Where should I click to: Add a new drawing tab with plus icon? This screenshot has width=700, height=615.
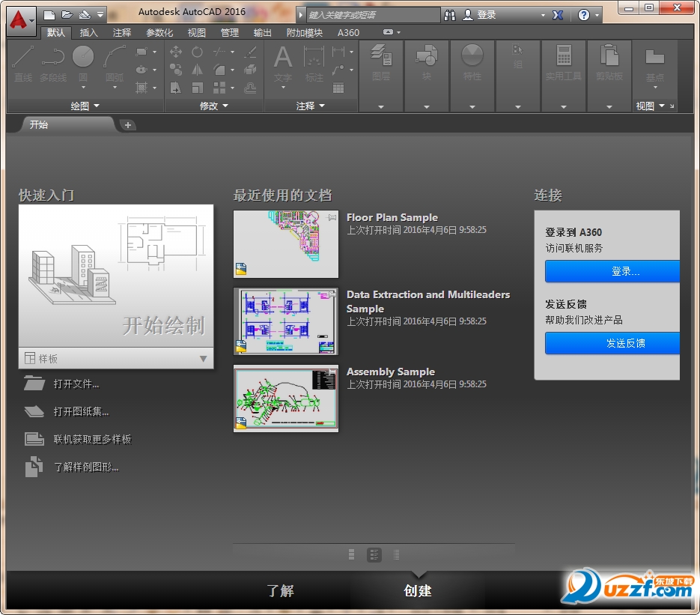[x=128, y=125]
